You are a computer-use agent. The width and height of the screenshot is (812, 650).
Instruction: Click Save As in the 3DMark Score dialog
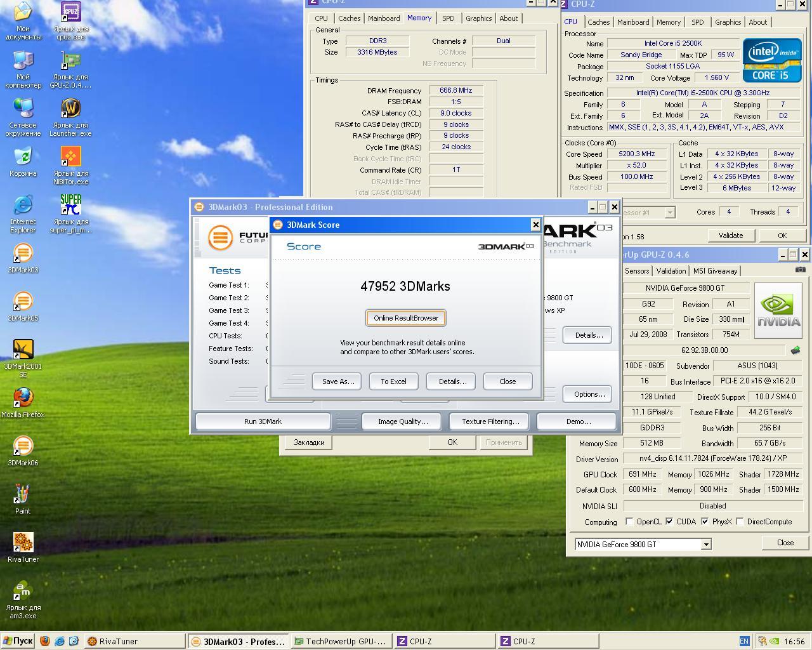point(337,381)
